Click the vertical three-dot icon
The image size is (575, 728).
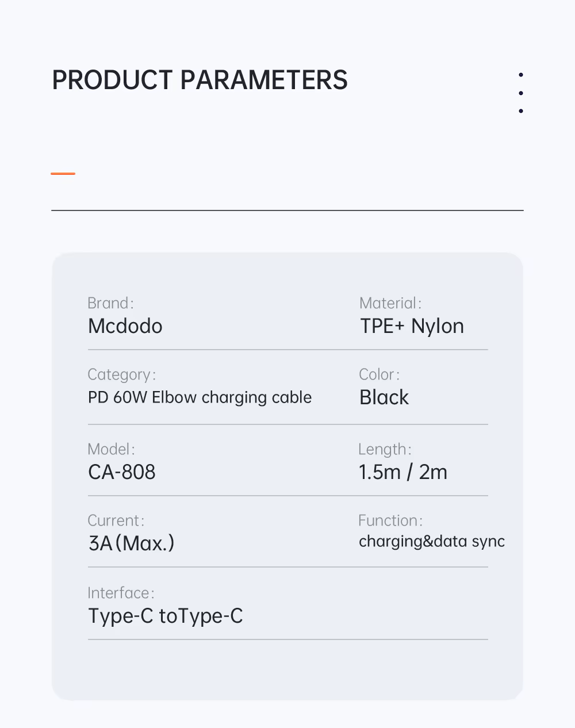pyautogui.click(x=521, y=93)
